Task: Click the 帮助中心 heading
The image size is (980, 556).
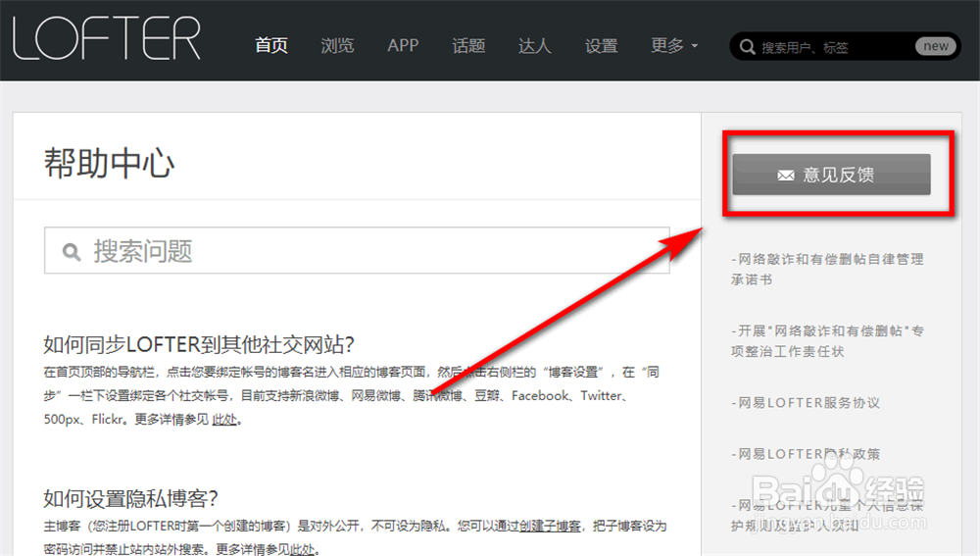Action: [x=109, y=164]
